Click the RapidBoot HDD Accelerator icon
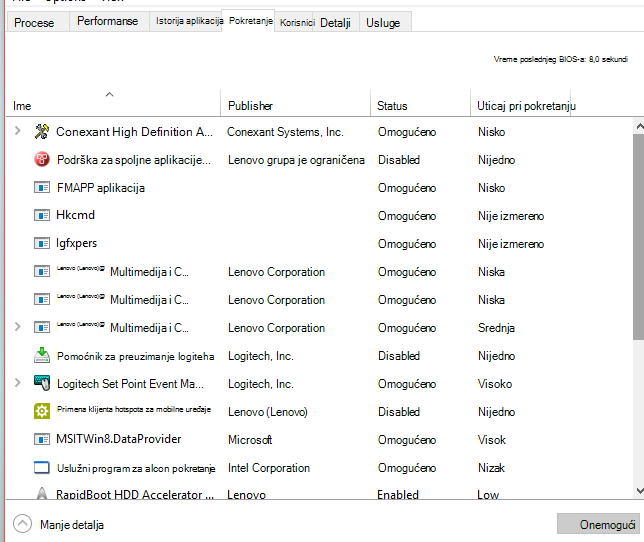The image size is (644, 542). (42, 494)
